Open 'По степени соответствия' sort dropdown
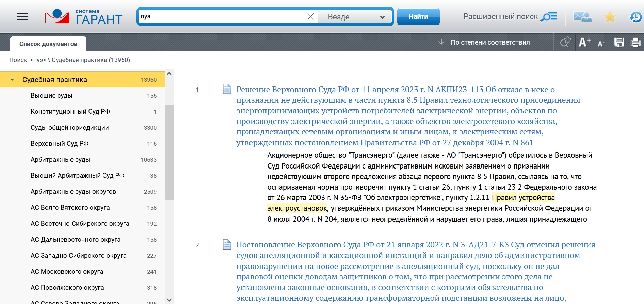644x304 pixels. tap(490, 42)
